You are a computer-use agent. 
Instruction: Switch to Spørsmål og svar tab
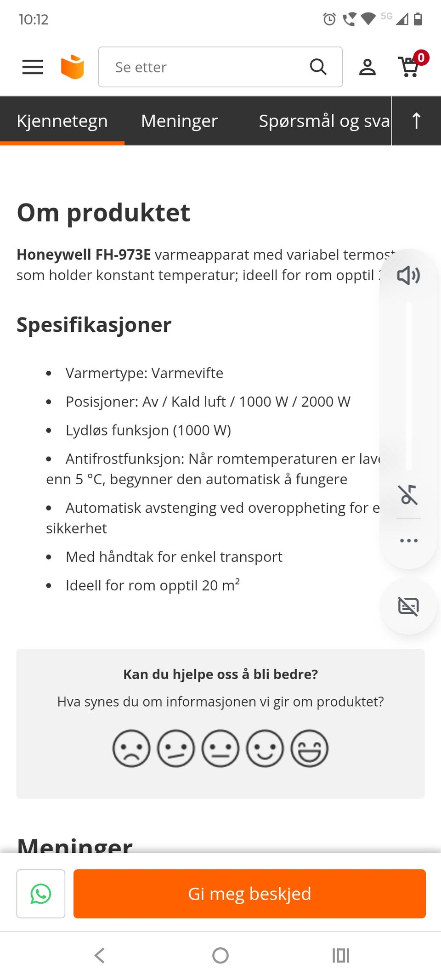click(x=324, y=121)
